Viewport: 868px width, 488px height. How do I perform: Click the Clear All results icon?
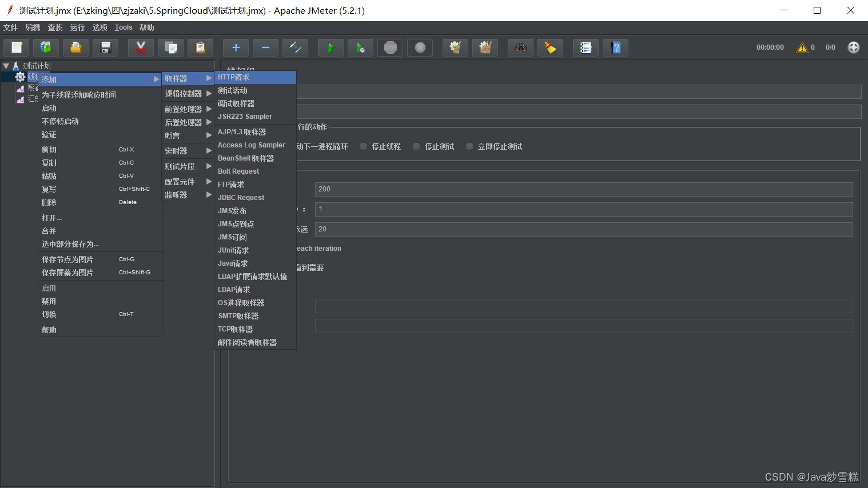click(x=485, y=47)
